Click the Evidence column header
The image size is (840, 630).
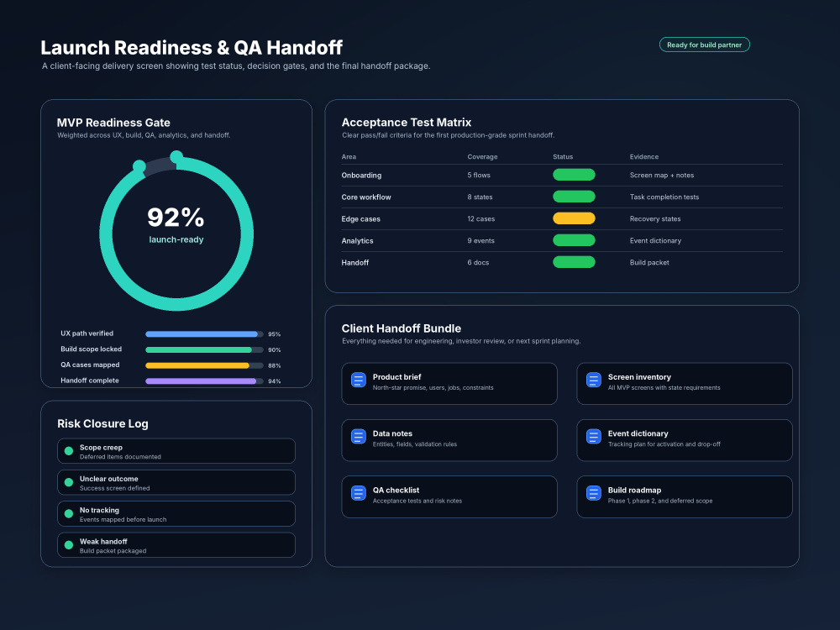[x=644, y=157]
